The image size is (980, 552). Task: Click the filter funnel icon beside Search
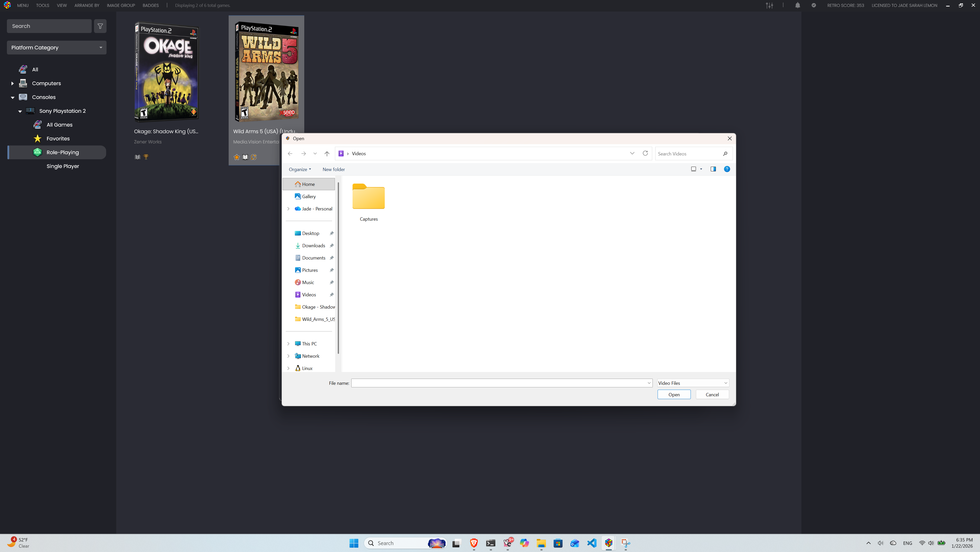point(100,26)
